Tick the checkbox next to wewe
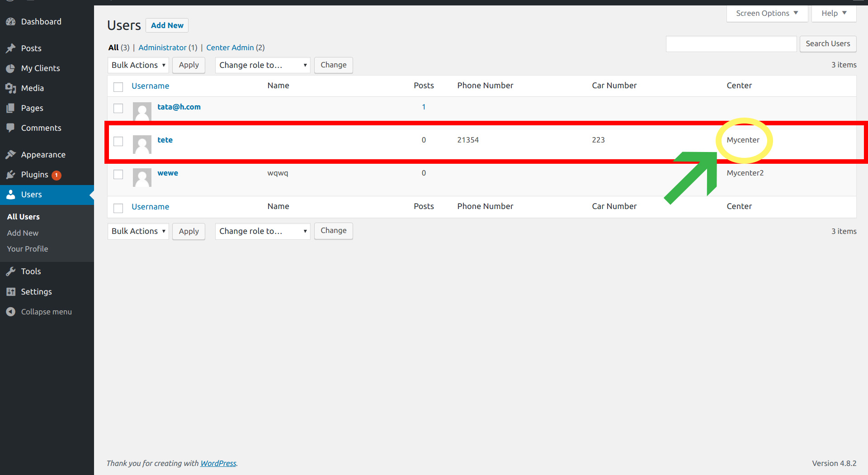 point(118,174)
